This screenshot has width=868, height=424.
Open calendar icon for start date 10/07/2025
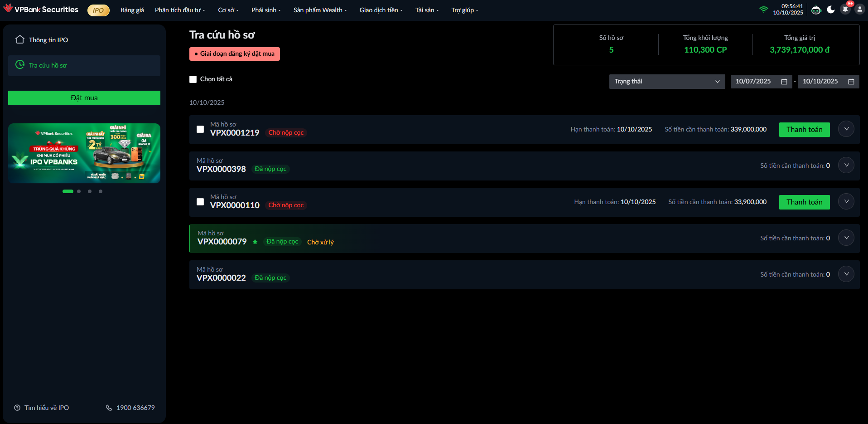784,82
